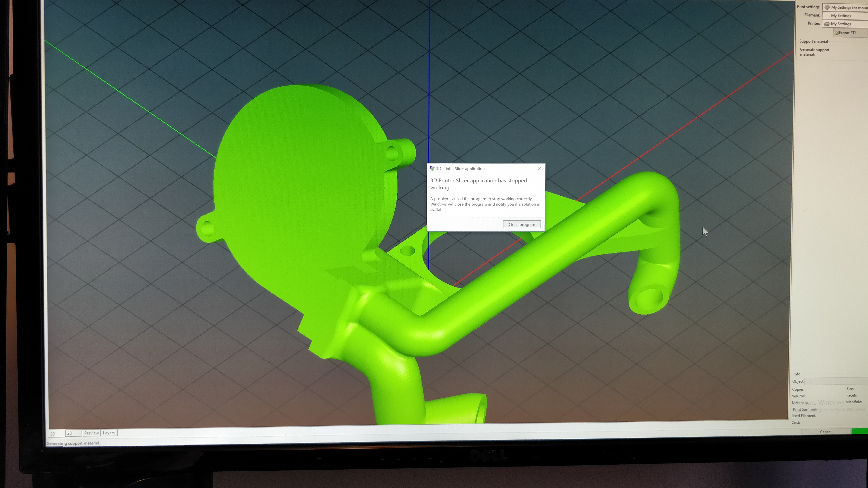The image size is (868, 488).
Task: Click the slicer icon in dialog title
Action: [432, 168]
